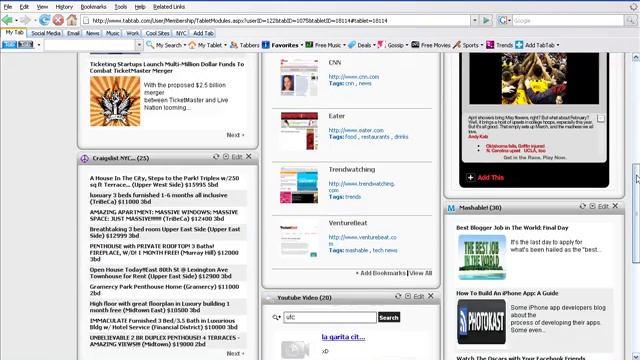
Task: Click the browser Forward arrow
Action: (25, 20)
